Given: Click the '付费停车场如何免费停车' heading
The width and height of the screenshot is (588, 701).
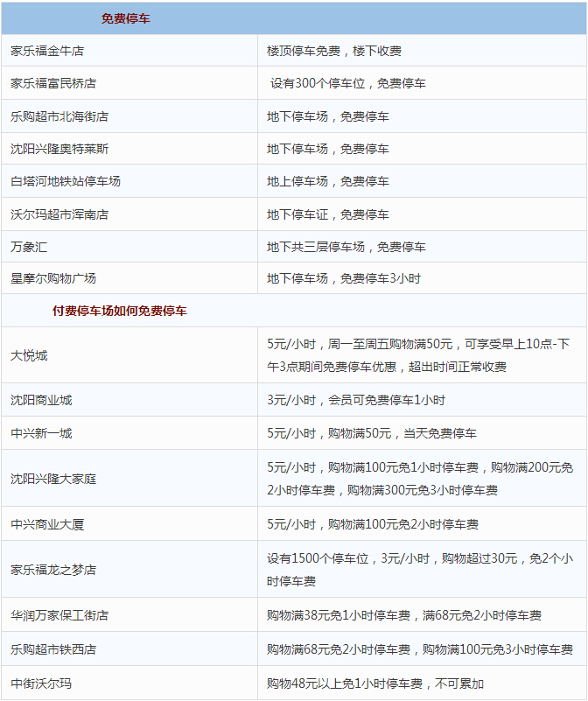Looking at the screenshot, I should pos(119,311).
